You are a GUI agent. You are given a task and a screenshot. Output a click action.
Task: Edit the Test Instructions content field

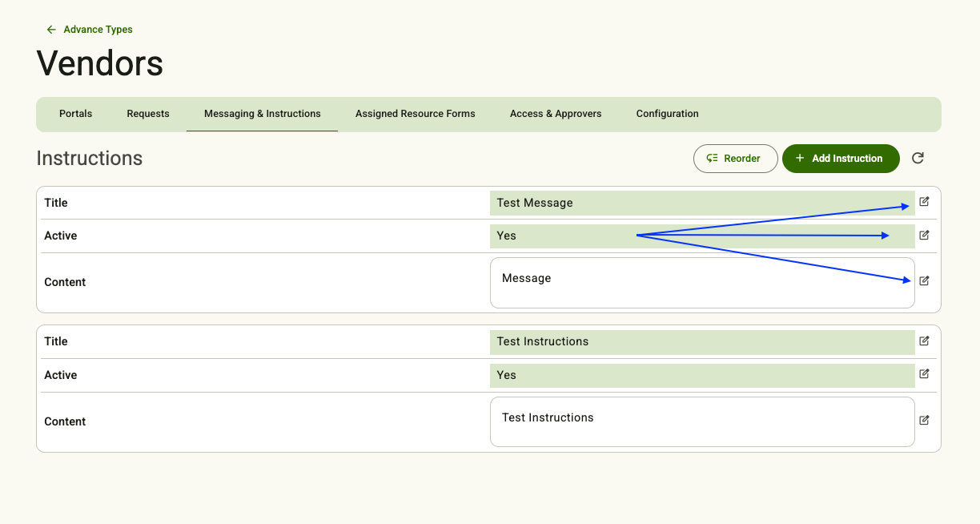pyautogui.click(x=924, y=421)
